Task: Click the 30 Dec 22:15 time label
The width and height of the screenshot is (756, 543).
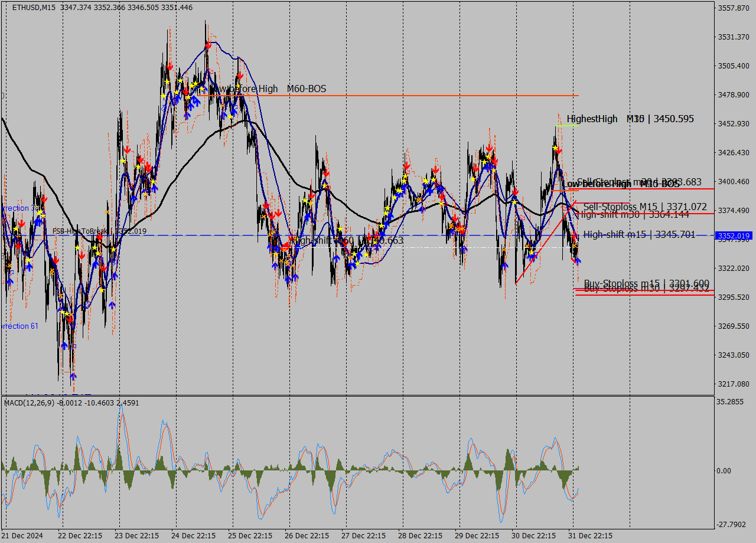Action: 533,536
